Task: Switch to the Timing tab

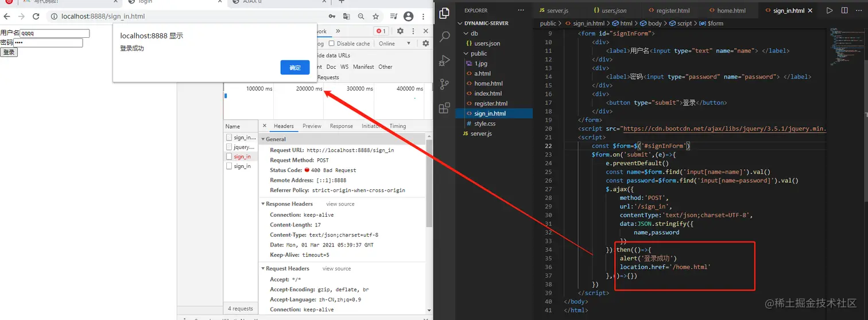Action: pyautogui.click(x=397, y=126)
